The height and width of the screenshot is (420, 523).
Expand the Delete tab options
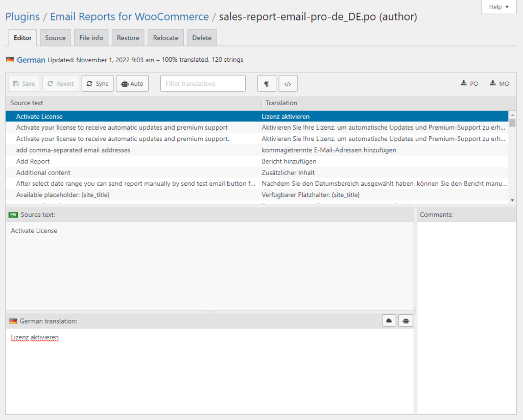pos(202,37)
